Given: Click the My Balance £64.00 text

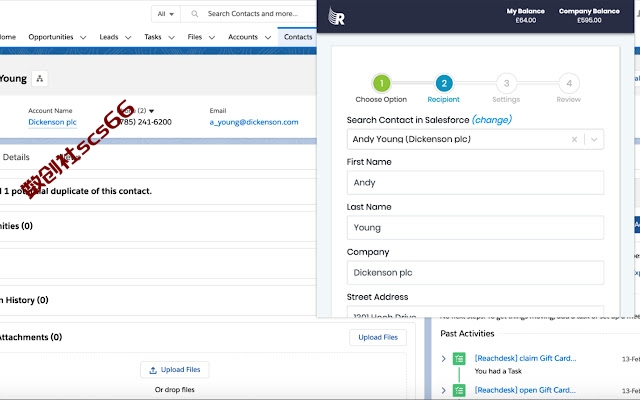Looking at the screenshot, I should (x=526, y=16).
